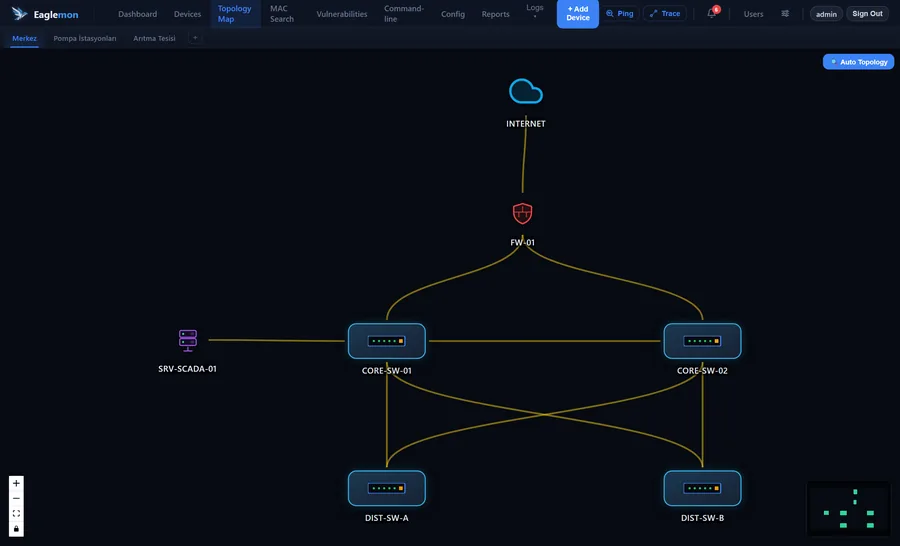Click the Sign Out button
The image size is (900, 546).
tap(867, 14)
